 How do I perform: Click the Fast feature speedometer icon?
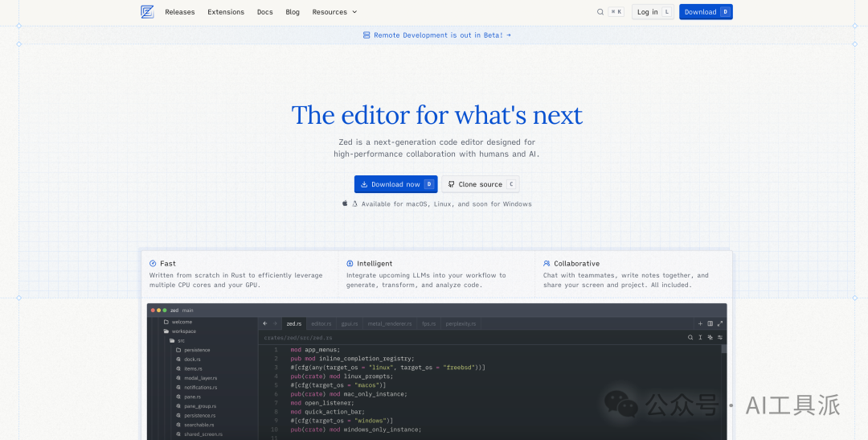(153, 264)
